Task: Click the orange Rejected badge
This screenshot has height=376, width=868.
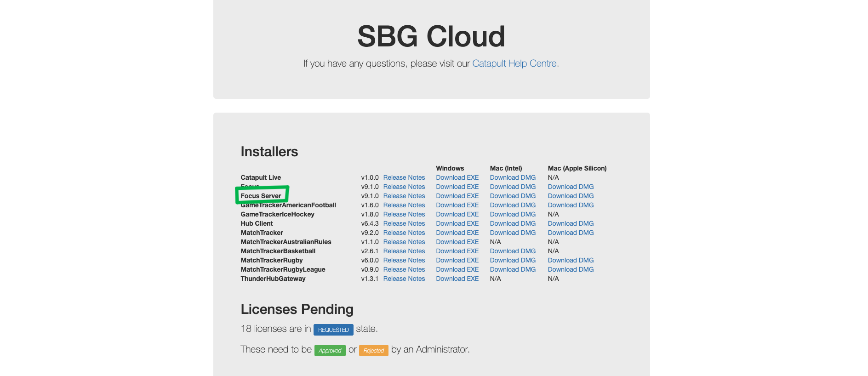Action: pyautogui.click(x=374, y=350)
